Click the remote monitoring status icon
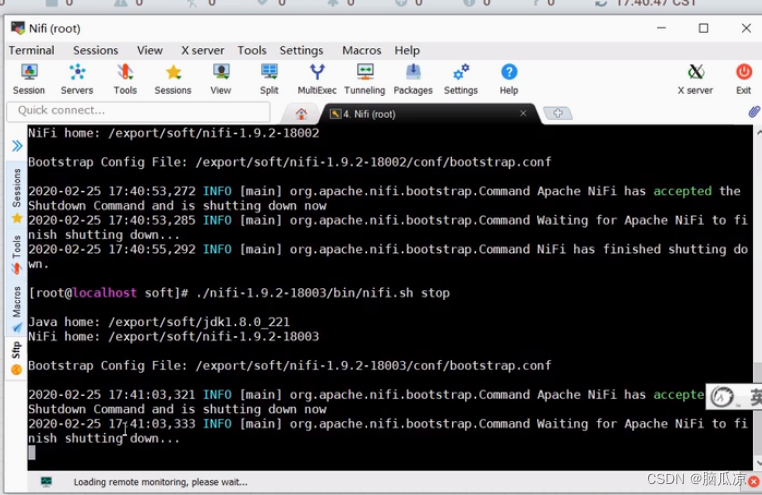 46,481
